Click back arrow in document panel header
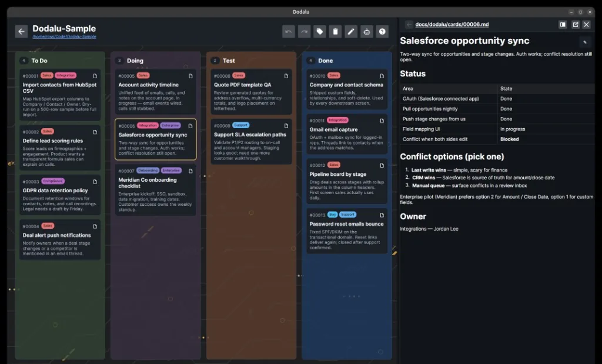602x364 pixels. (x=409, y=25)
